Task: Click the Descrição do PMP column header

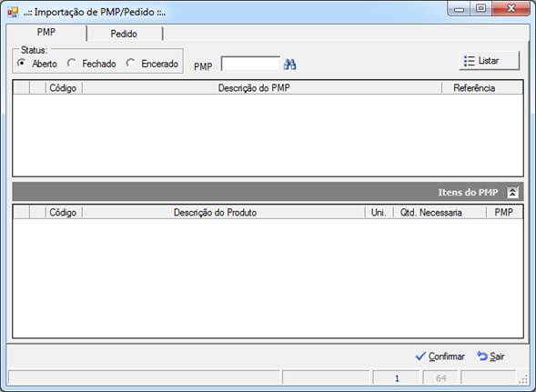Action: pos(262,88)
